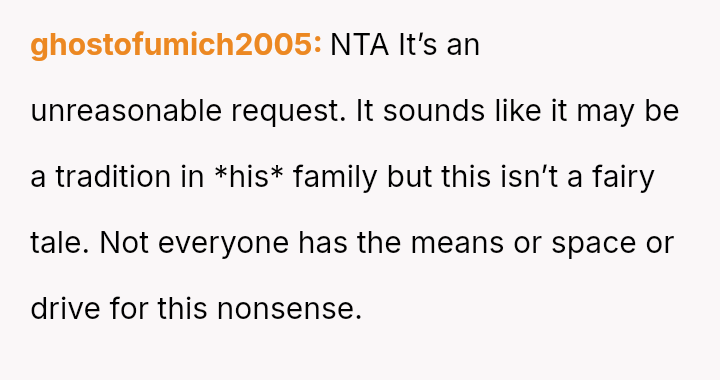The height and width of the screenshot is (380, 720).
Task: Click the word 'everyone' in the comment
Action: [x=223, y=244]
